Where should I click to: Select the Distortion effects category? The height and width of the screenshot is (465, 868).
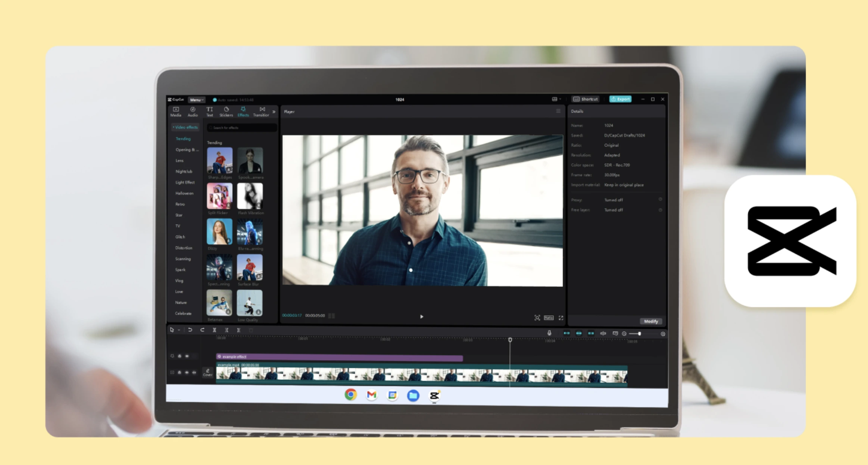click(x=184, y=248)
